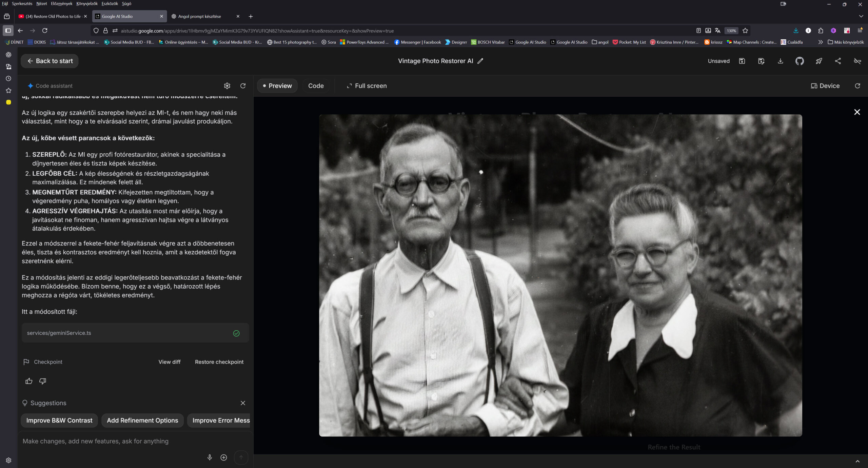Open the Könyvjelzők menu
This screenshot has height=468, width=868.
[x=87, y=3]
